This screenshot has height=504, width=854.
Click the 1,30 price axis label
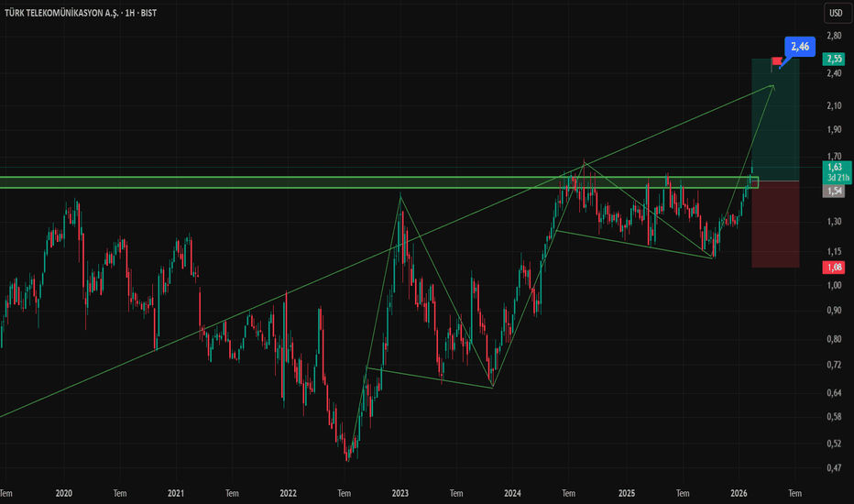(x=834, y=222)
